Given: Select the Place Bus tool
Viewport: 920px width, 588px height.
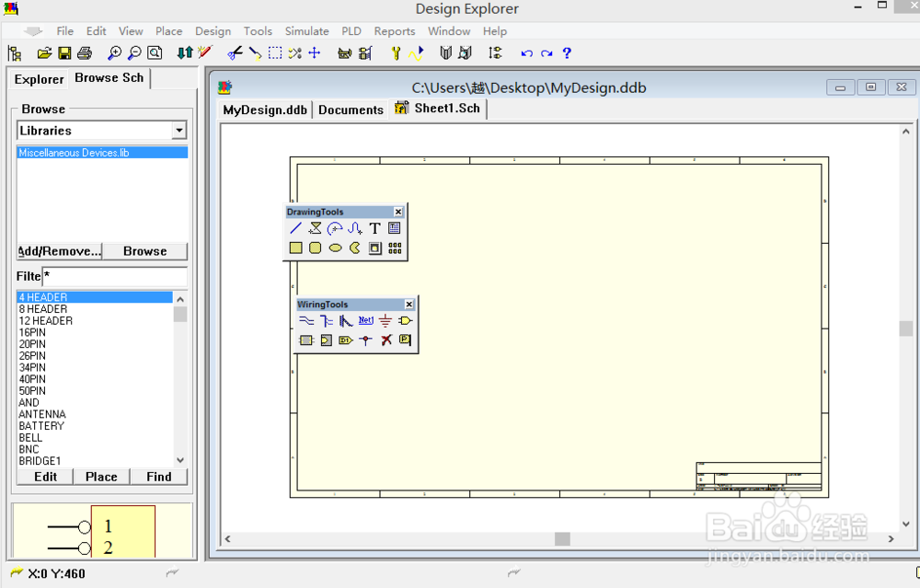Looking at the screenshot, I should pos(327,320).
